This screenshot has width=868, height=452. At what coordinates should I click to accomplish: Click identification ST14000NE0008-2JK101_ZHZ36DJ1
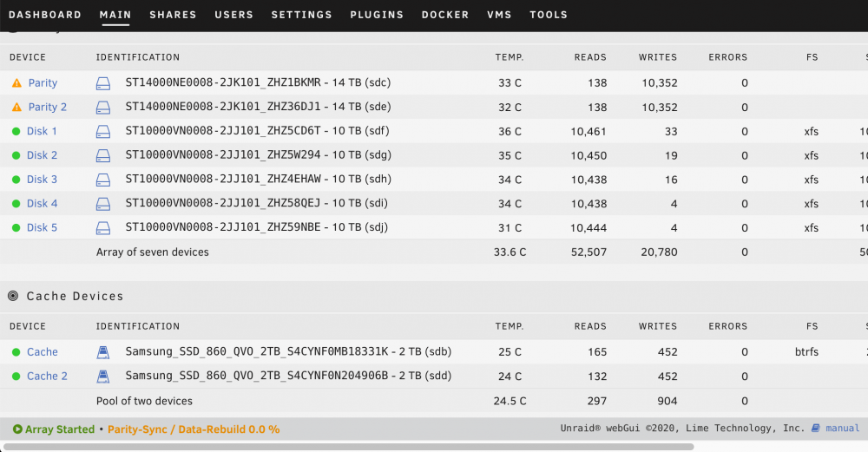(223, 107)
